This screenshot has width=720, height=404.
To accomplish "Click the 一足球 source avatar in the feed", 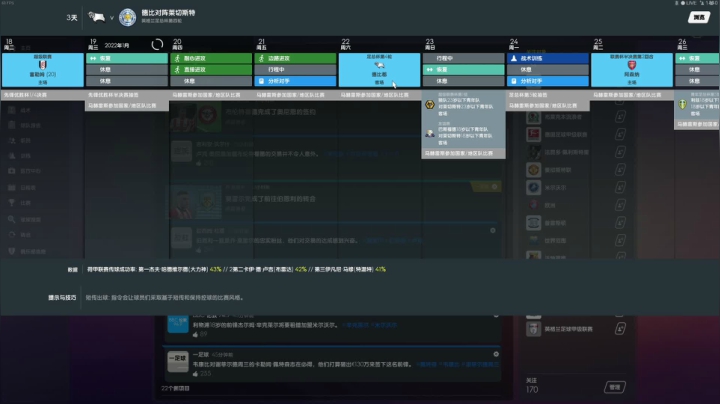I will tap(178, 362).
